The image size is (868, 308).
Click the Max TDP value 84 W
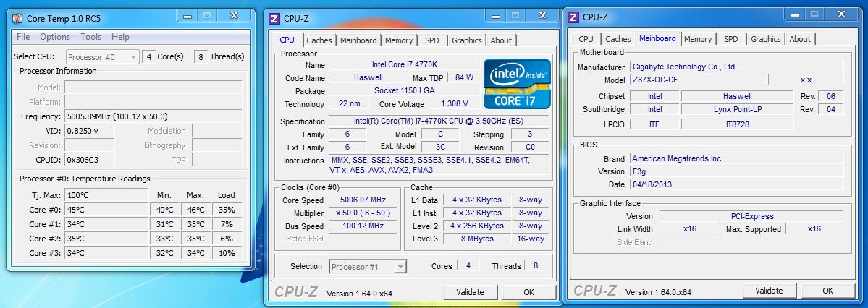pos(464,78)
